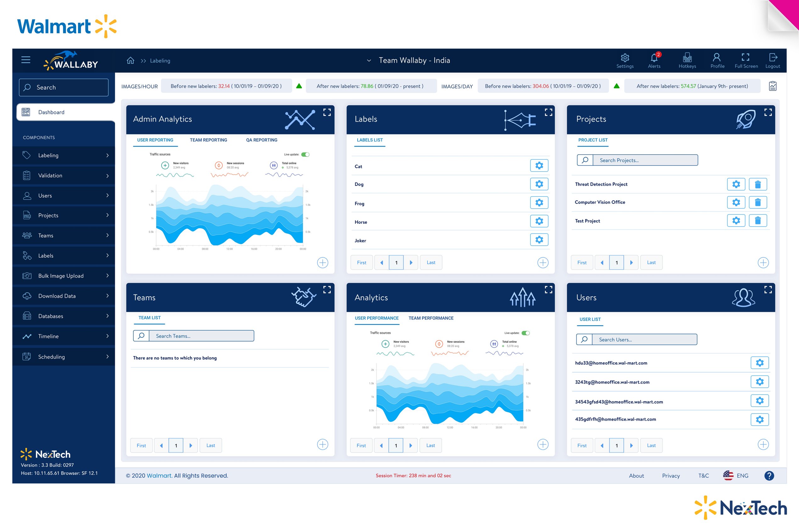
Task: Click the help question mark icon
Action: (769, 476)
